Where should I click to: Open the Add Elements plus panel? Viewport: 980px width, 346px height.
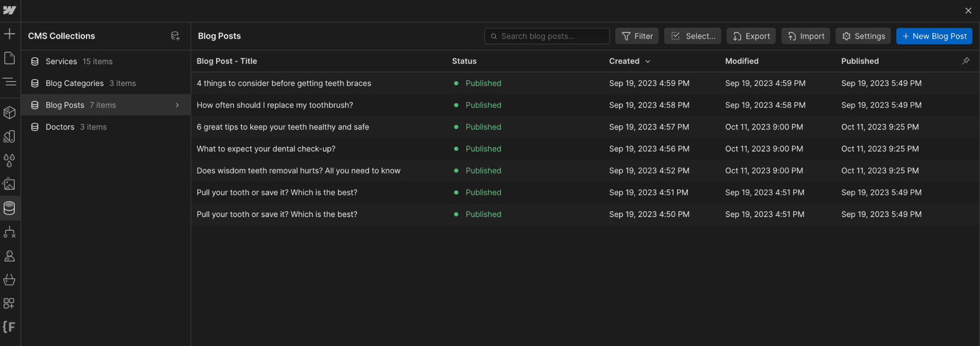coord(9,35)
